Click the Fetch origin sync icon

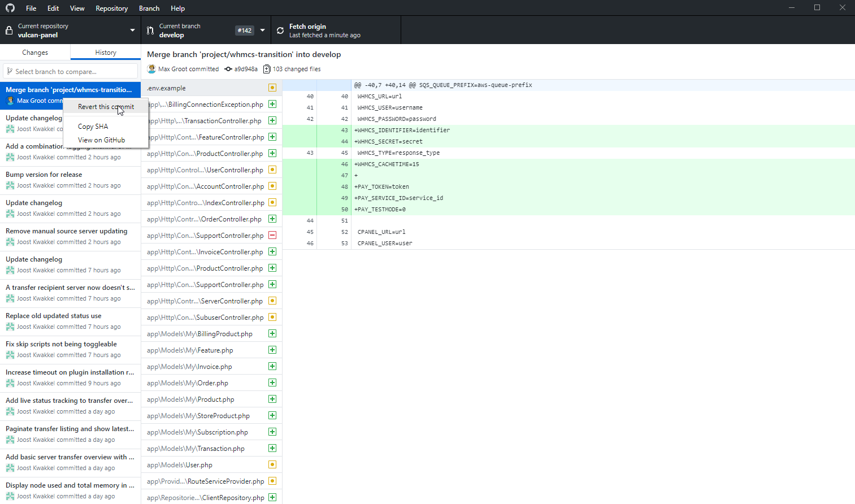(280, 31)
